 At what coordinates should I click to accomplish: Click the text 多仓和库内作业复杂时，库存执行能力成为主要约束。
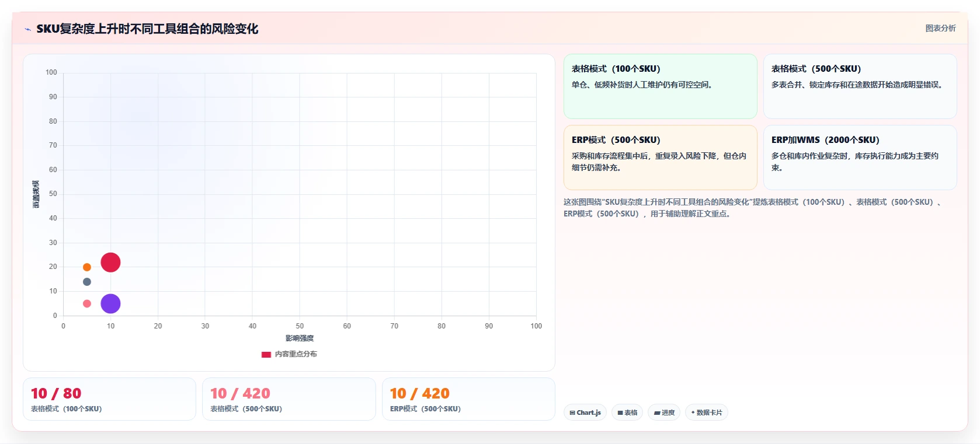[855, 162]
